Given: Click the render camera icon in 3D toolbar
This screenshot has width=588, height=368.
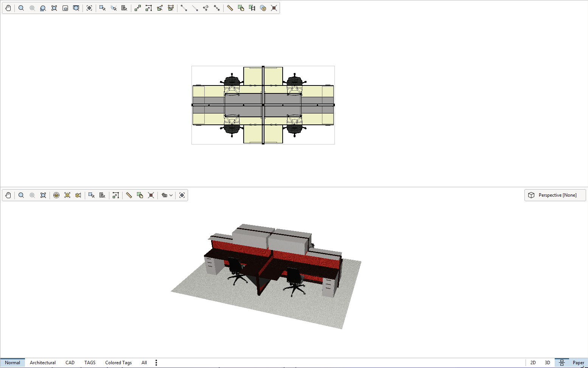Looking at the screenshot, I should pyautogui.click(x=164, y=195).
